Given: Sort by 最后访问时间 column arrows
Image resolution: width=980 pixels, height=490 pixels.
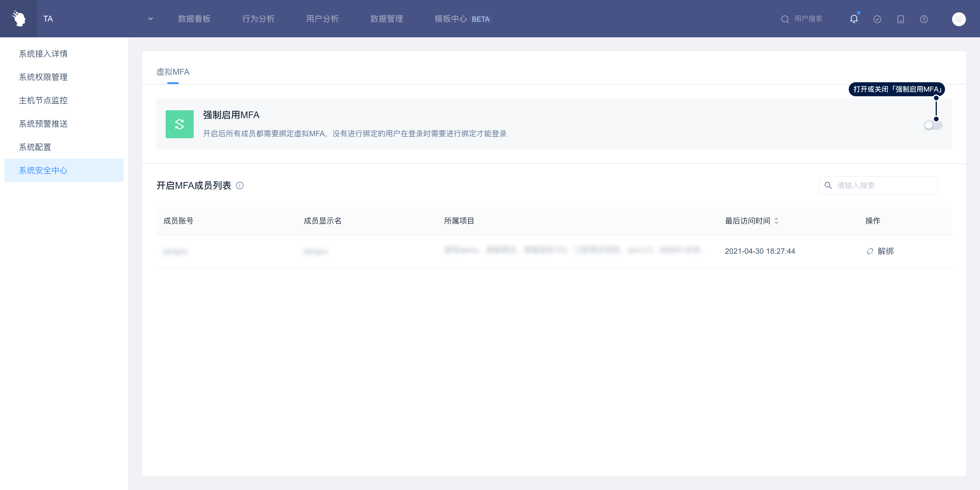Looking at the screenshot, I should click(x=776, y=221).
